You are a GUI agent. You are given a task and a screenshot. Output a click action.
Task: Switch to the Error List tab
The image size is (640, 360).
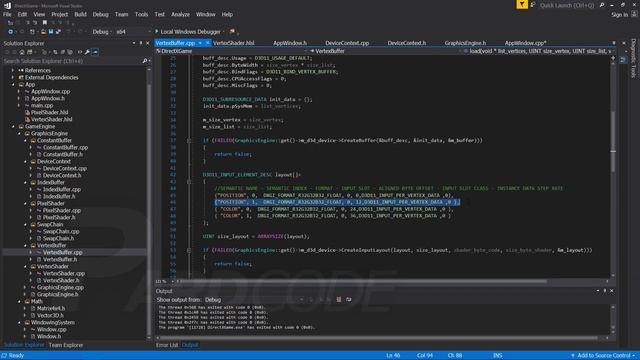tap(167, 345)
